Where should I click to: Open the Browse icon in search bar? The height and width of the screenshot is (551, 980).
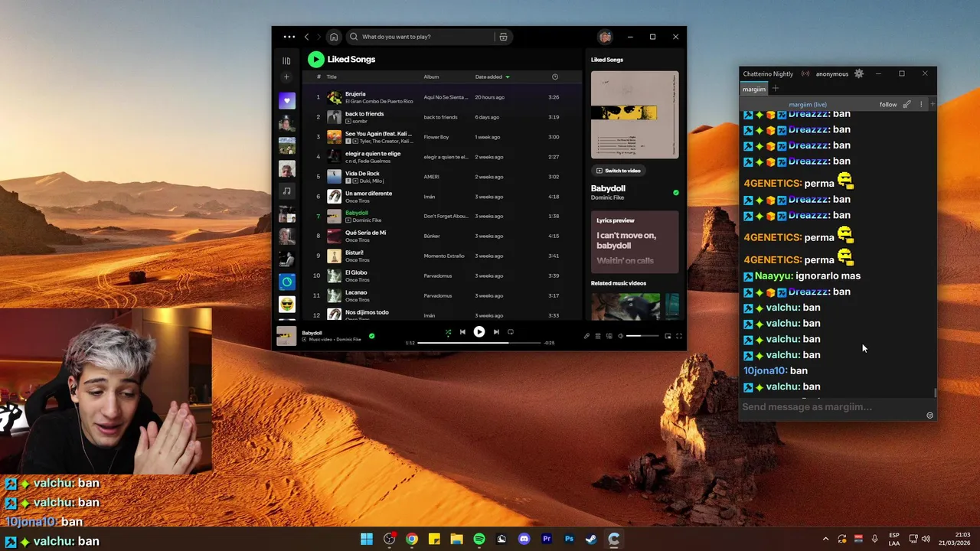click(x=503, y=37)
